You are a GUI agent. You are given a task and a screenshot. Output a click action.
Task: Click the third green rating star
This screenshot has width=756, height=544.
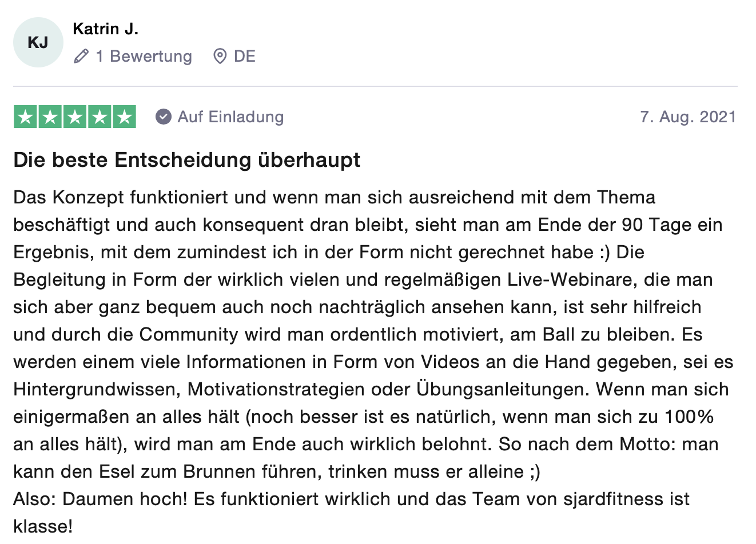point(75,117)
